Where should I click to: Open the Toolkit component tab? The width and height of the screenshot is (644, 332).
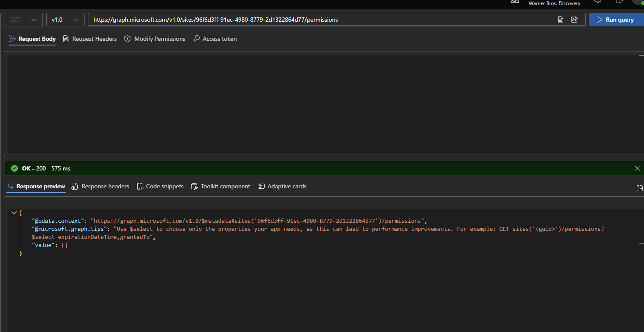click(x=220, y=186)
